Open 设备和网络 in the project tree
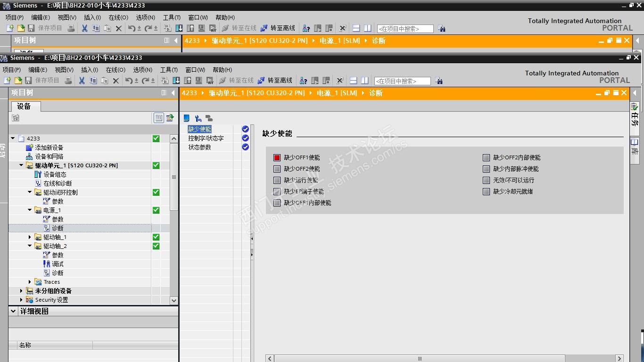The height and width of the screenshot is (362, 644). point(49,156)
